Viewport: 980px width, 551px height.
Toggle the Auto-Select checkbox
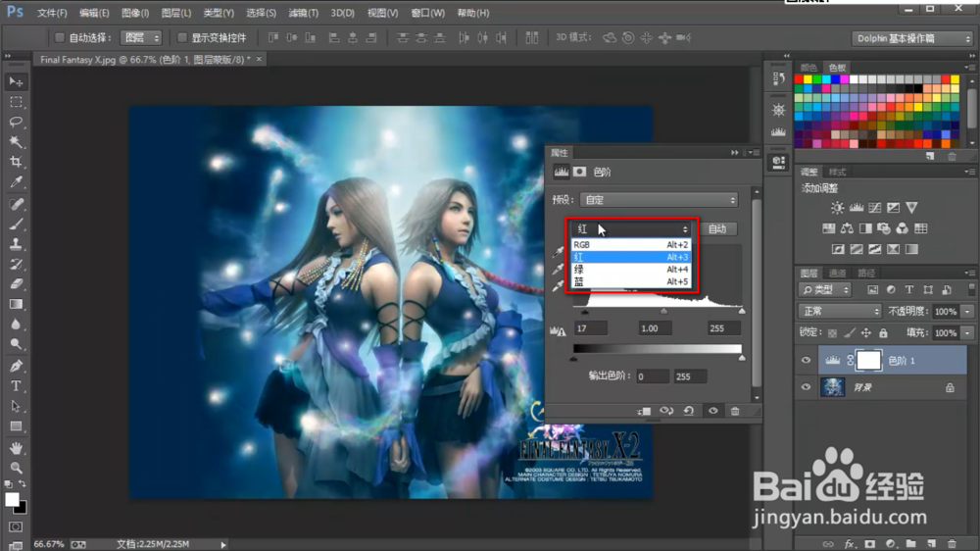(60, 37)
